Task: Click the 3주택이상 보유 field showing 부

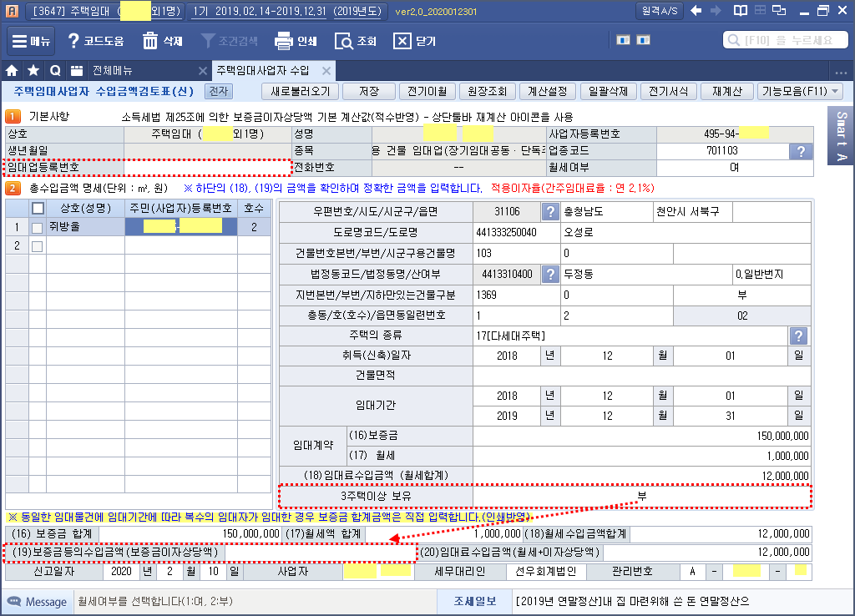Action: [642, 496]
